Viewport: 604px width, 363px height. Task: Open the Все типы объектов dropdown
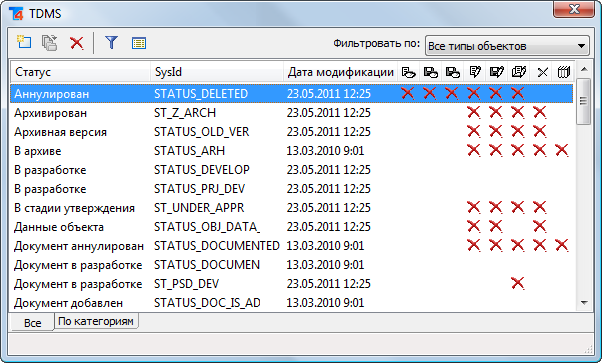coord(507,46)
